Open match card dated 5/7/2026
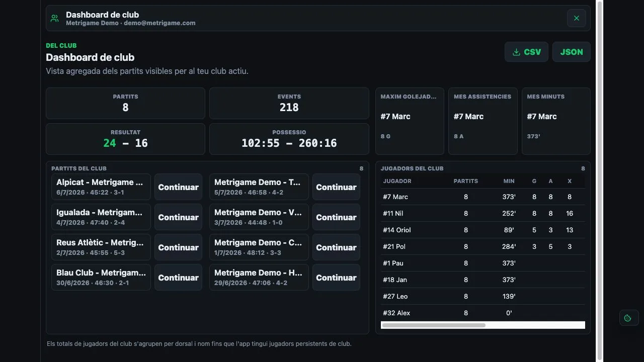Screen dimensions: 644x362 [259, 187]
